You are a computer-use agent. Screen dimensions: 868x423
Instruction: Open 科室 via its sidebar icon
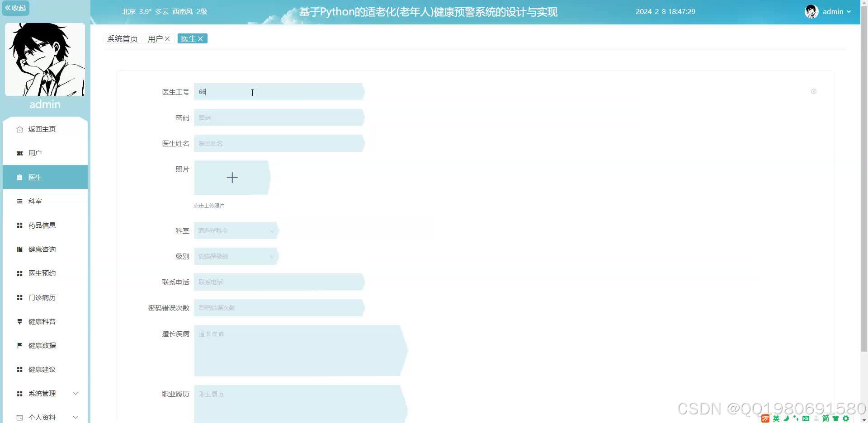(x=20, y=201)
